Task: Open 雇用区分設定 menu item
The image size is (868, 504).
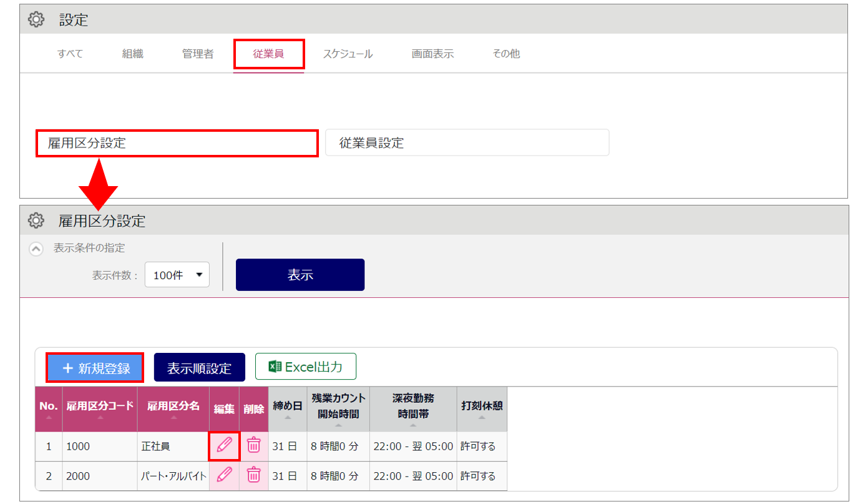Action: (177, 143)
